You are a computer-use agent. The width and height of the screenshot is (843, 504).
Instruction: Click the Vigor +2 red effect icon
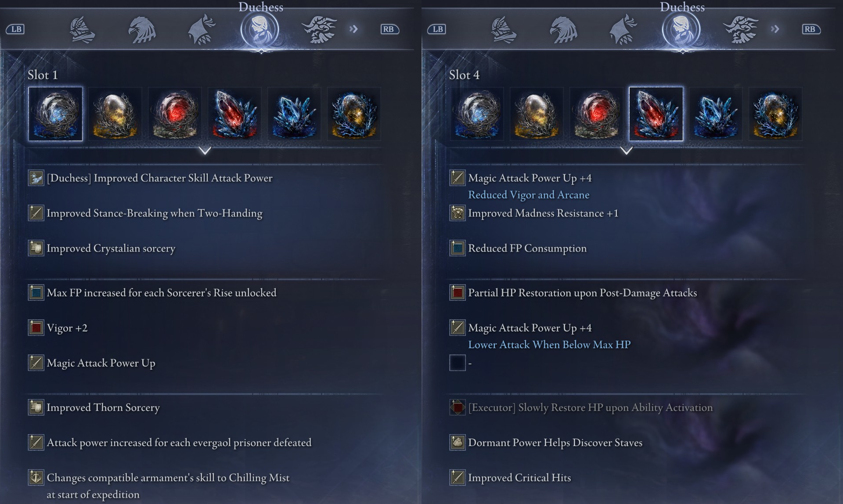point(36,328)
